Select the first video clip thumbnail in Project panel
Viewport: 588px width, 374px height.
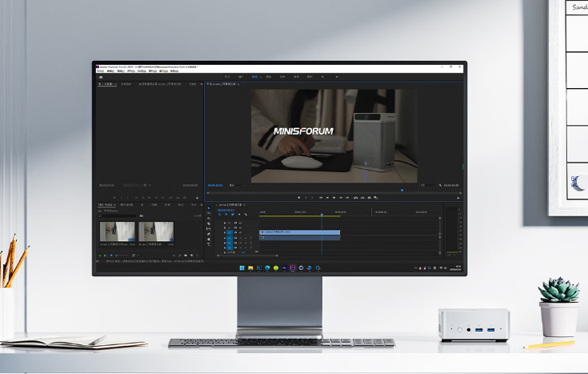(x=117, y=231)
